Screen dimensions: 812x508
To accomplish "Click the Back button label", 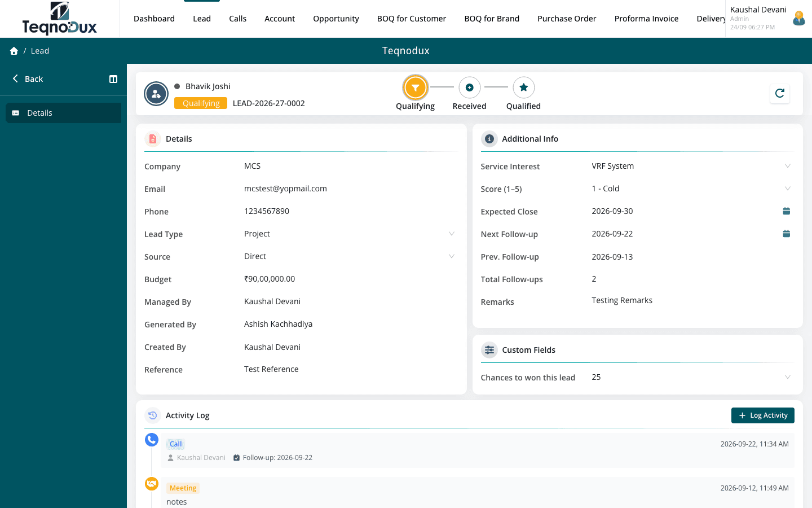I will point(34,79).
